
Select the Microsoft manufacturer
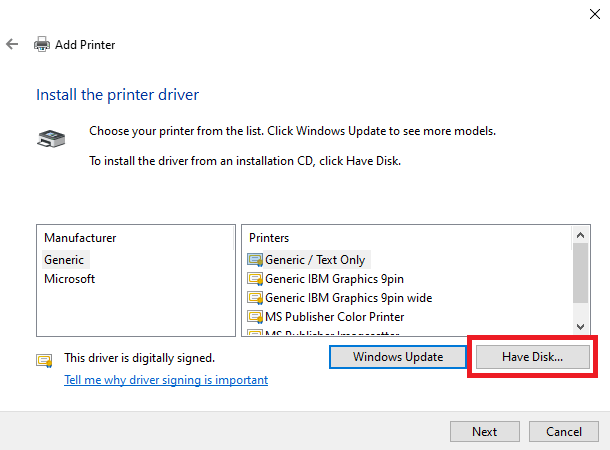tap(70, 279)
